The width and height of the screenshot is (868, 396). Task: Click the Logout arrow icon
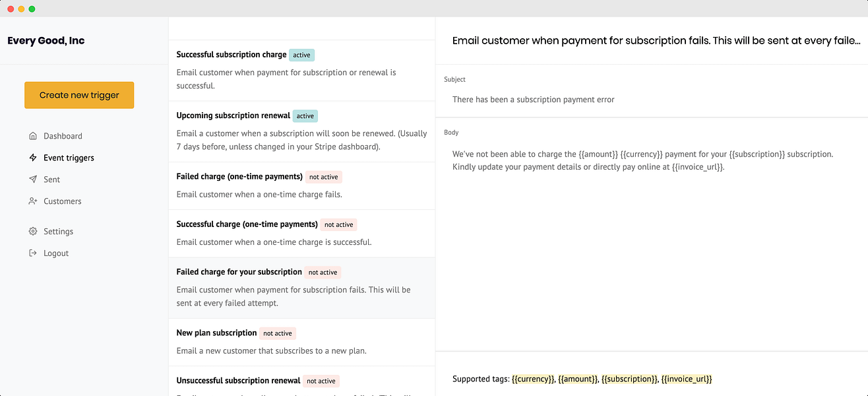(33, 253)
